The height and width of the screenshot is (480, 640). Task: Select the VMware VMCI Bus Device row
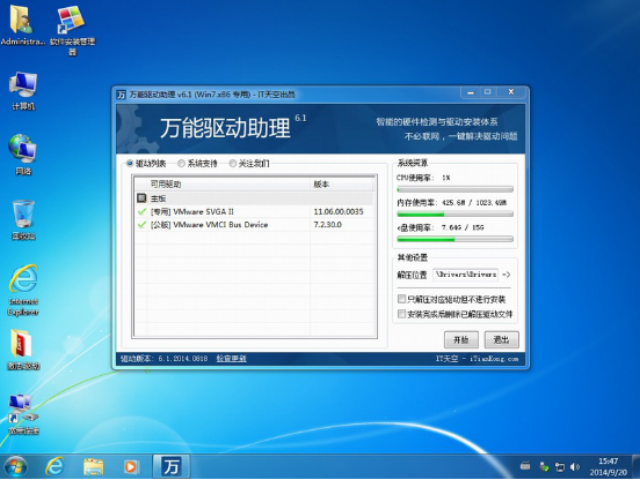point(255,224)
